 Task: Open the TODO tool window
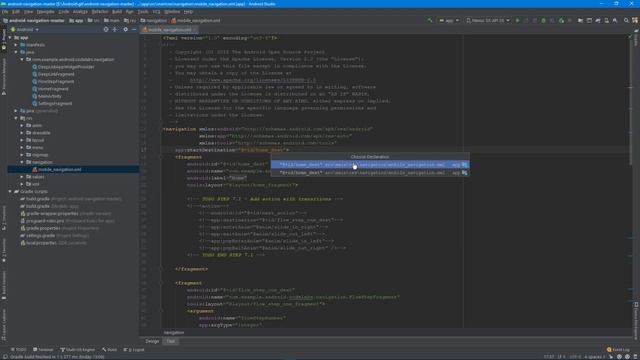click(18, 350)
